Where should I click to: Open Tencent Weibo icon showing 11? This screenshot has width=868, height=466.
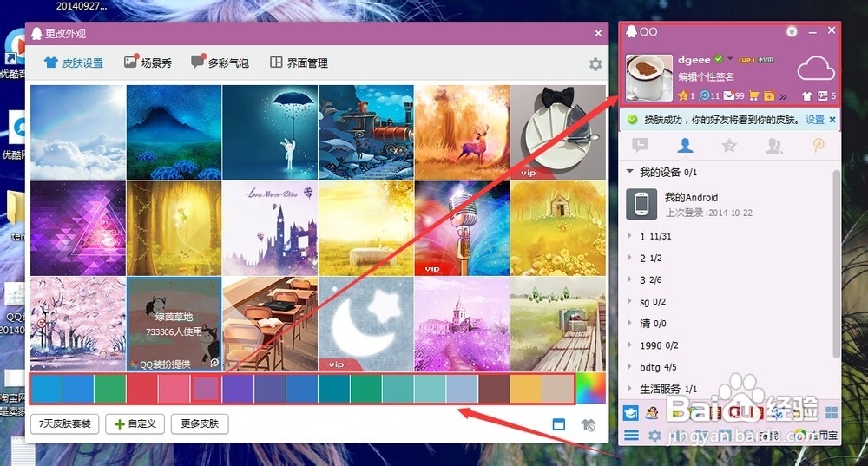pos(704,95)
